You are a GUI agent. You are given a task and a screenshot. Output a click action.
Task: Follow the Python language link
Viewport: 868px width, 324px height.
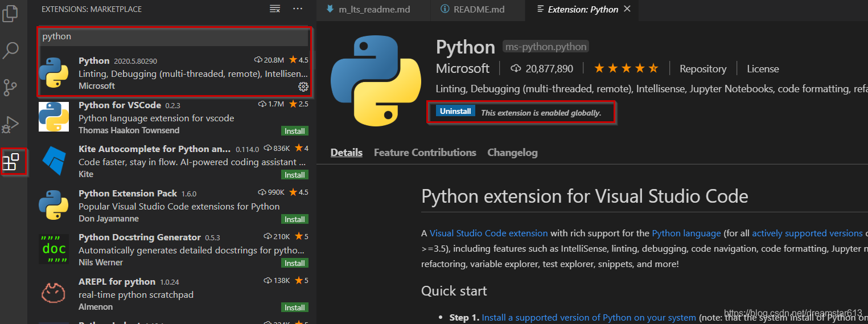tap(686, 233)
